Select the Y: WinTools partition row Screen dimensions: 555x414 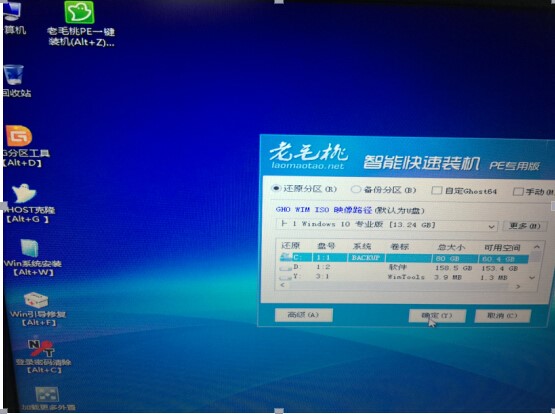404,277
